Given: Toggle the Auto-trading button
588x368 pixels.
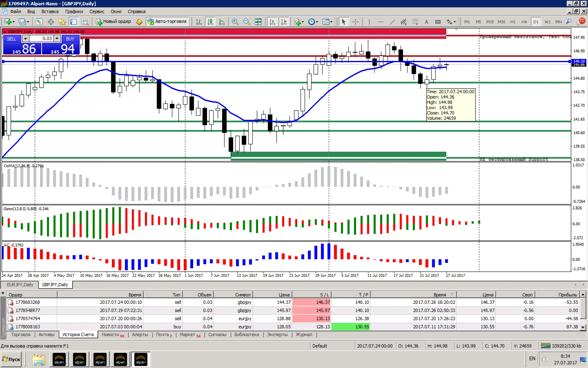Looking at the screenshot, I should pyautogui.click(x=167, y=21).
